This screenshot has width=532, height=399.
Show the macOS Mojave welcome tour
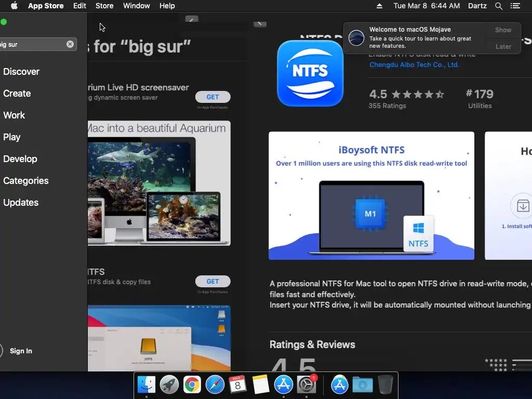click(503, 30)
